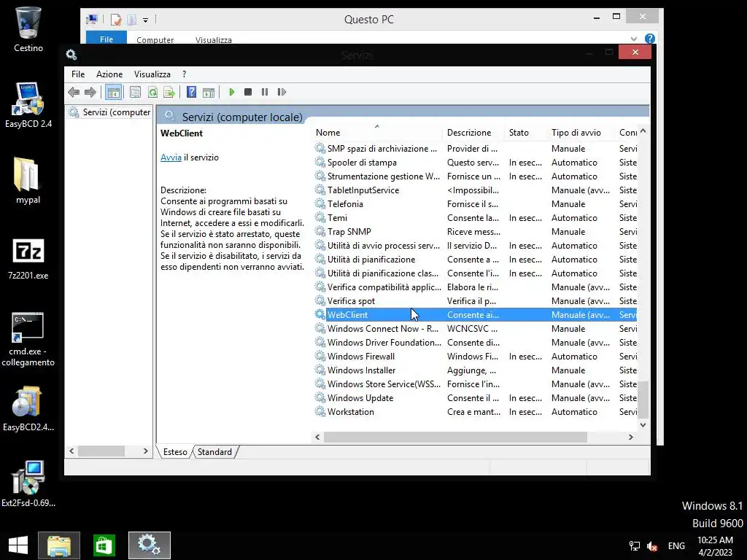
Task: Select the Verifica spot service
Action: pos(475,301)
